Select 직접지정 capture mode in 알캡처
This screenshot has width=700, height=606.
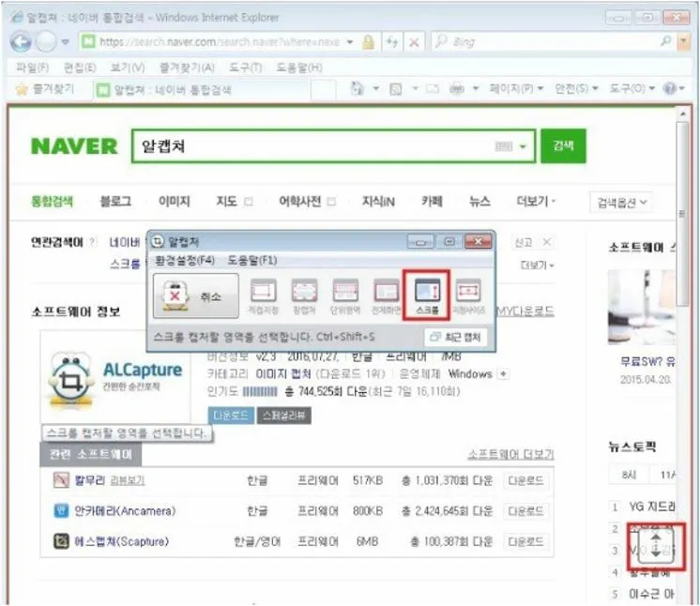click(x=264, y=296)
